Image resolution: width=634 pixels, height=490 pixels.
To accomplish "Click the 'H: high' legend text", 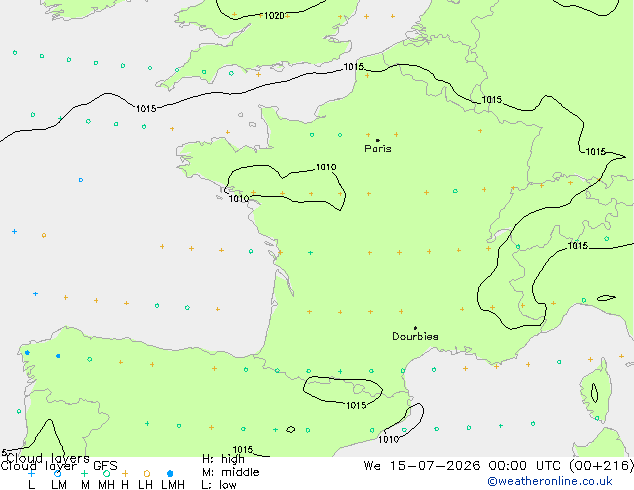I will coord(223,459).
